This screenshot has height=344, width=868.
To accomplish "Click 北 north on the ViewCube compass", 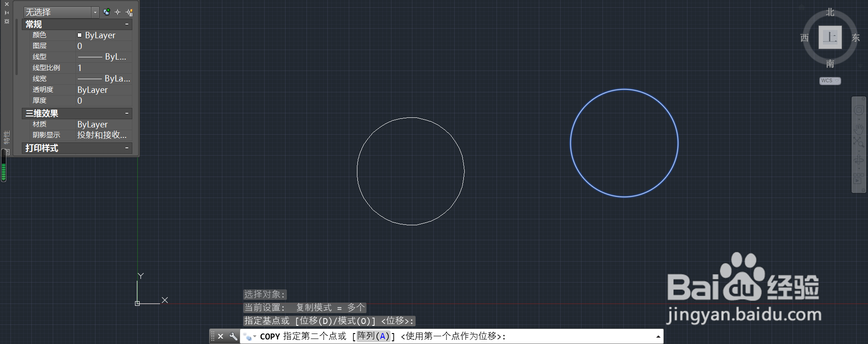I will pyautogui.click(x=830, y=12).
